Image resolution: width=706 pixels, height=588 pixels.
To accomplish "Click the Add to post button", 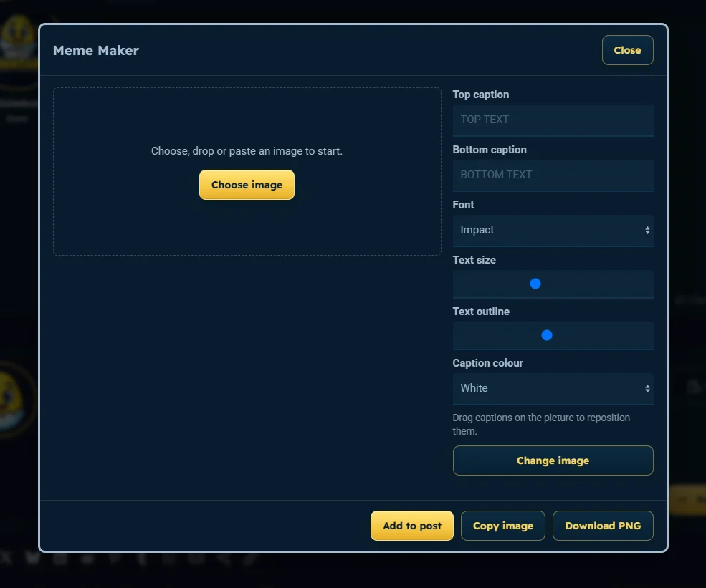I will [x=412, y=526].
